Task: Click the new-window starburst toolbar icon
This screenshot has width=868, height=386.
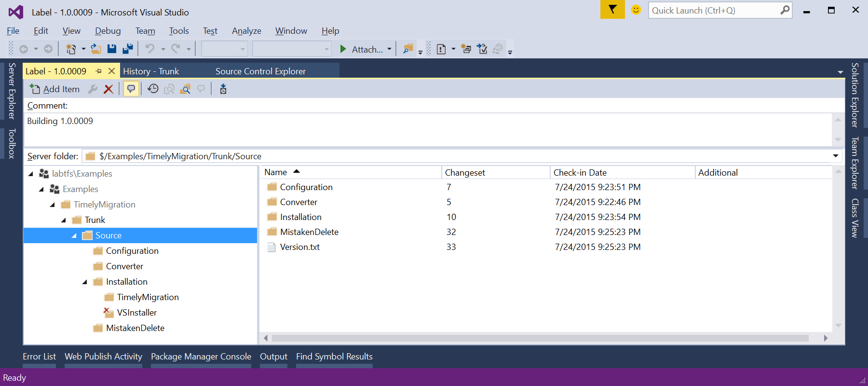Action: [x=466, y=49]
